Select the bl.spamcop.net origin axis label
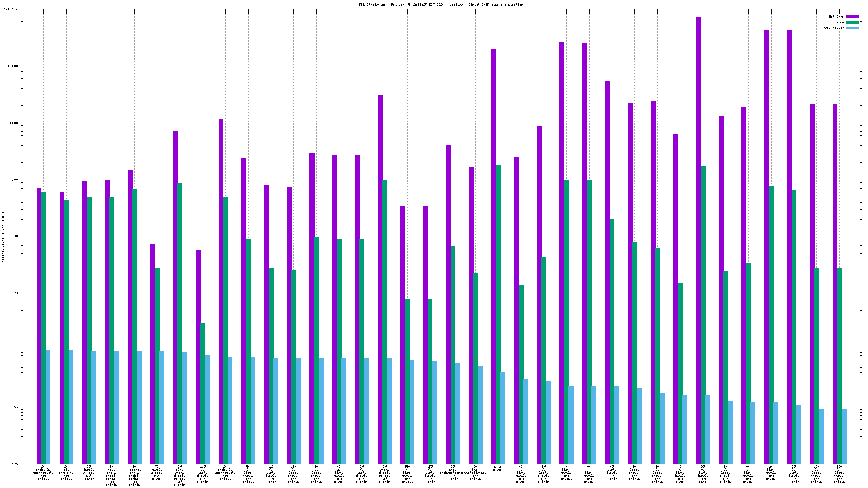 (66, 473)
